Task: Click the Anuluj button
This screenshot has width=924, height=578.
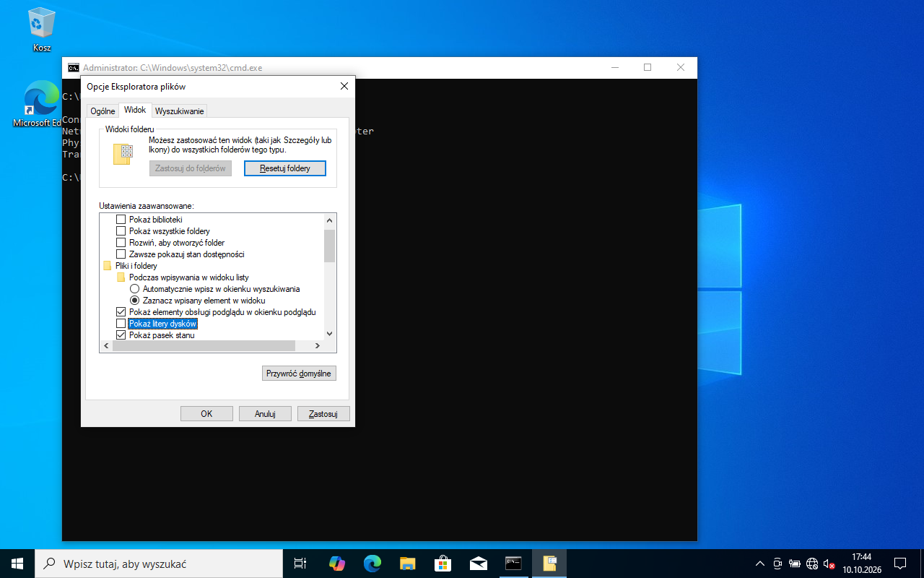Action: 266,414
